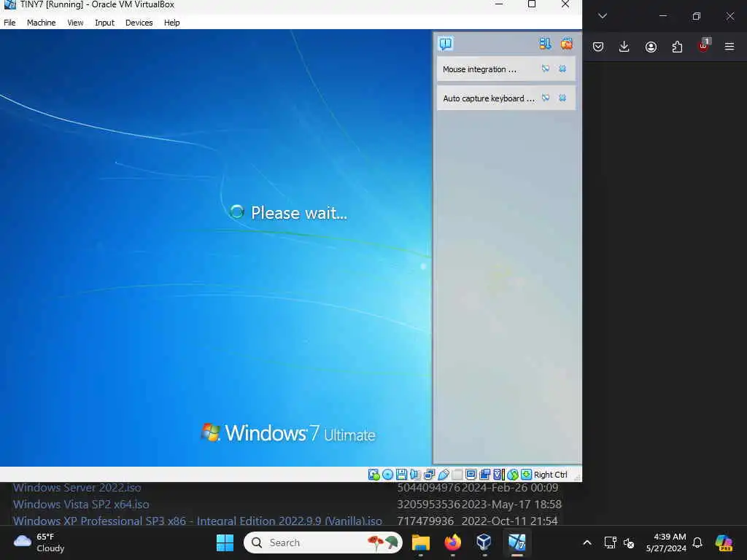Image resolution: width=747 pixels, height=560 pixels.
Task: Click the audio status icon
Action: click(415, 474)
